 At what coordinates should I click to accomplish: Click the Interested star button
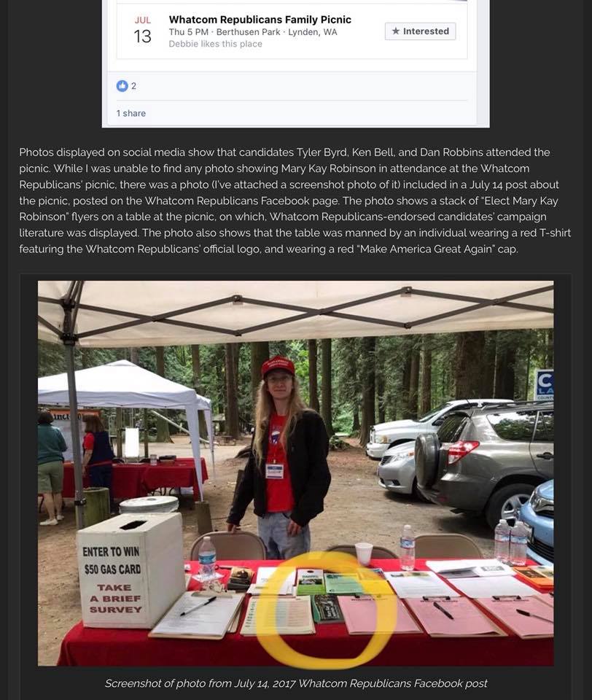[x=420, y=31]
